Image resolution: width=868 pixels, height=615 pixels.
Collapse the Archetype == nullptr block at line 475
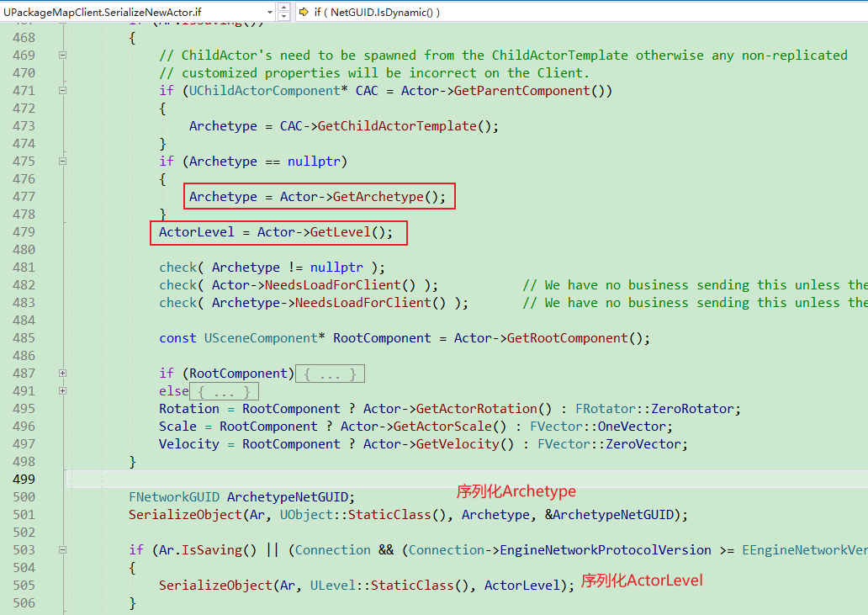coord(62,162)
